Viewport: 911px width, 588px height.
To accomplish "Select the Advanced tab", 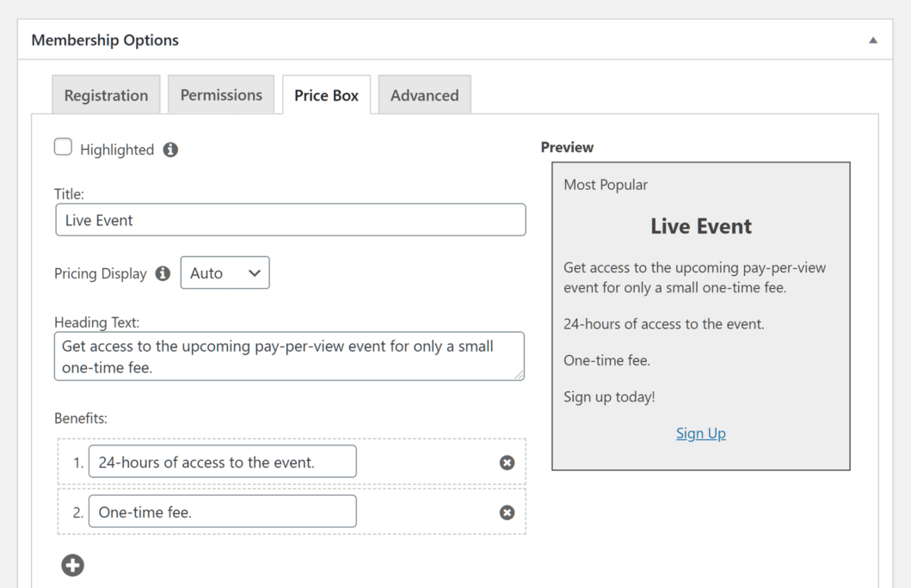I will point(424,95).
